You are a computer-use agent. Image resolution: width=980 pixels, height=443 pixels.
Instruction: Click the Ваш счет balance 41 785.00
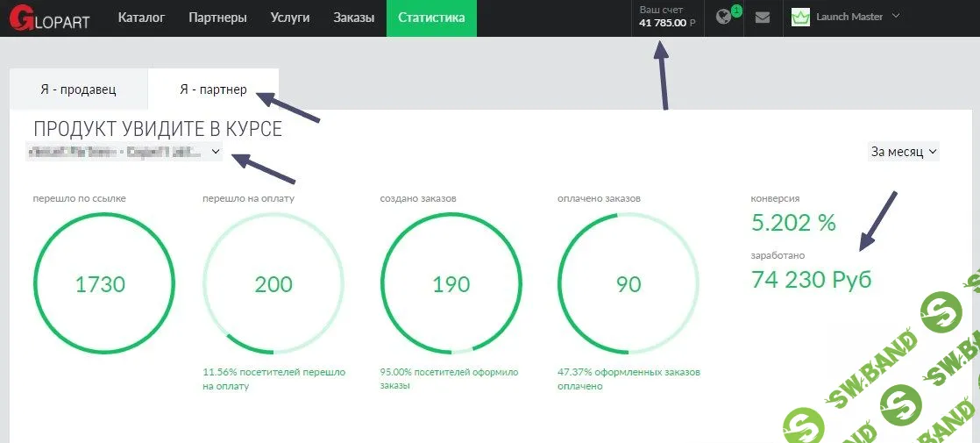(667, 18)
